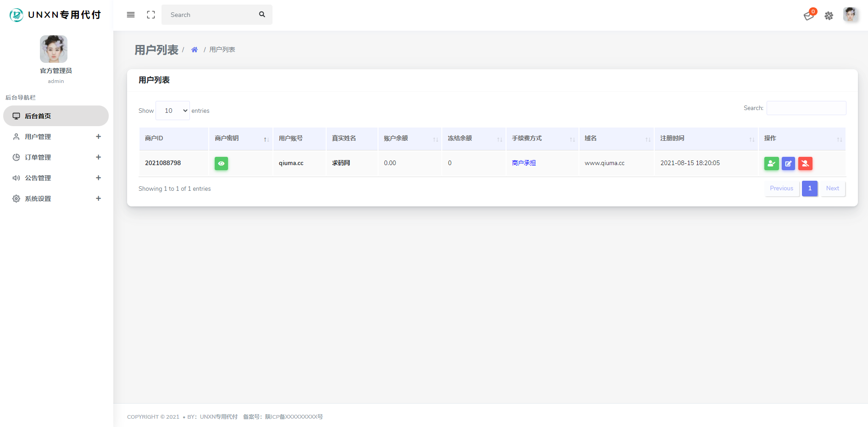Open the show entries dropdown
The image size is (868, 427).
(172, 111)
